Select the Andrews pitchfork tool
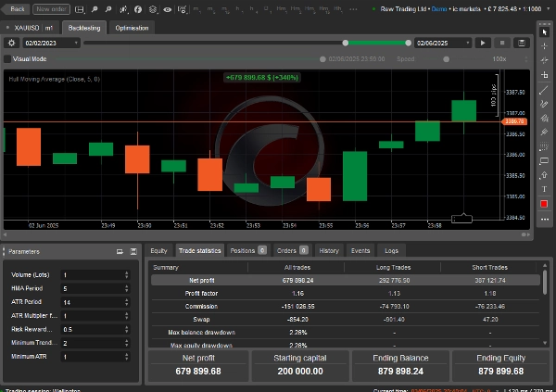Viewport: 556px width, 392px height. (544, 133)
